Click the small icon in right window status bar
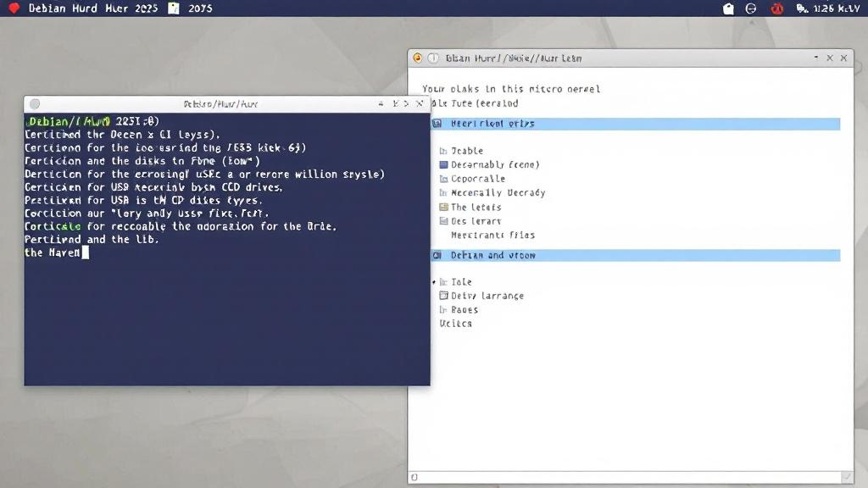The height and width of the screenshot is (488, 868). point(414,478)
